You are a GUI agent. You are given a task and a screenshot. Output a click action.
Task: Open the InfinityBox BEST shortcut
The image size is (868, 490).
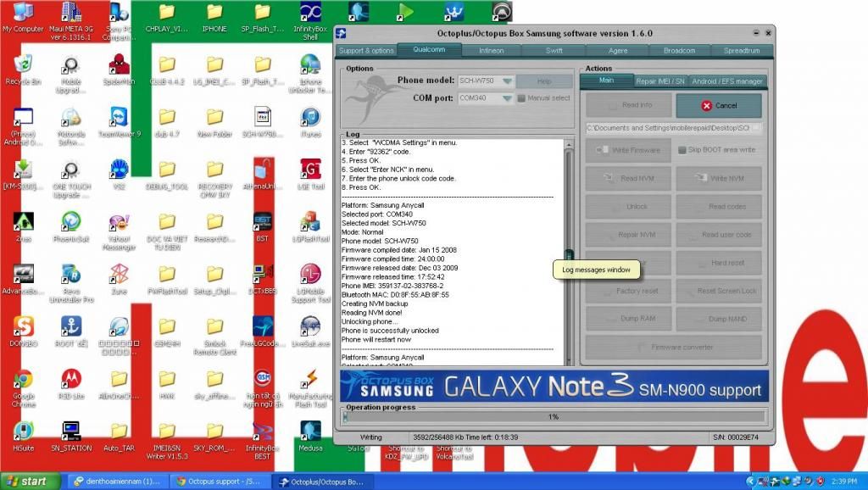[x=263, y=441]
